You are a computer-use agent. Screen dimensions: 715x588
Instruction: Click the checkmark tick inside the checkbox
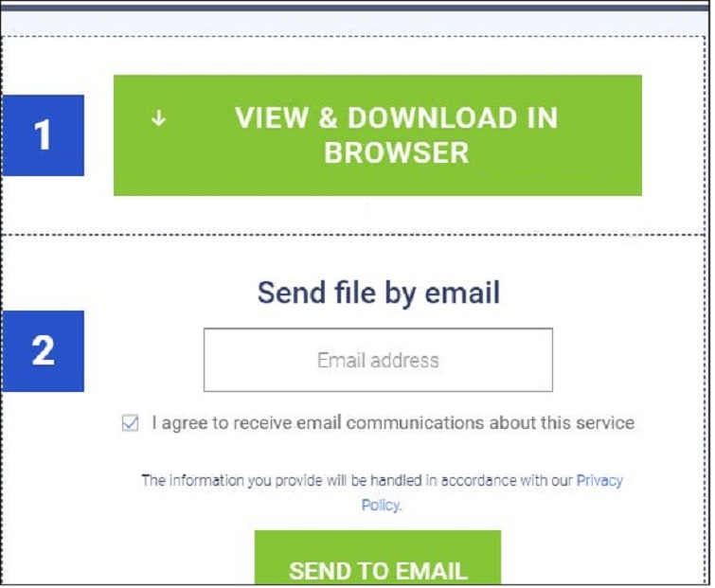pyautogui.click(x=131, y=422)
